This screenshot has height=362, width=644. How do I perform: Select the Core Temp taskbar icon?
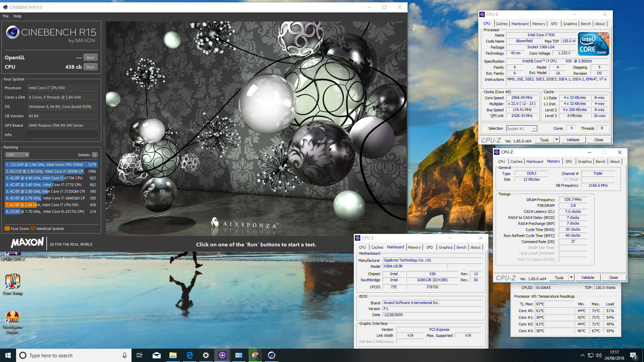[x=255, y=355]
